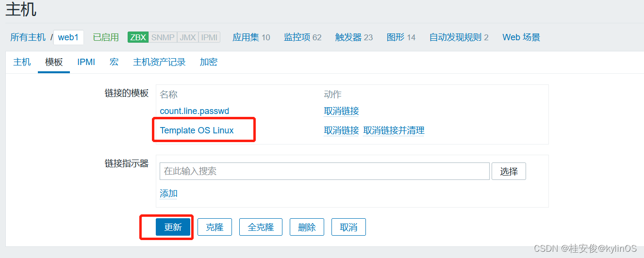Open the 触发器 triggers page
Image resolution: width=644 pixels, height=258 pixels.
tap(354, 37)
